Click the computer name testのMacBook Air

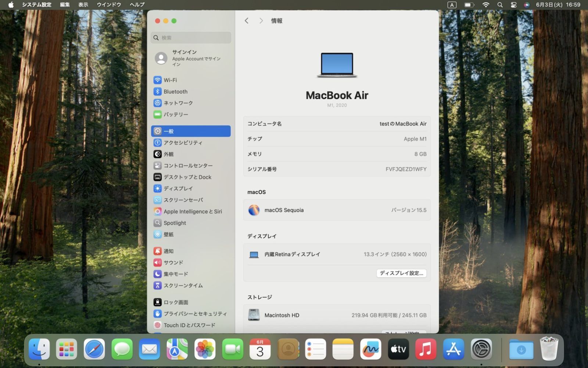(x=403, y=124)
